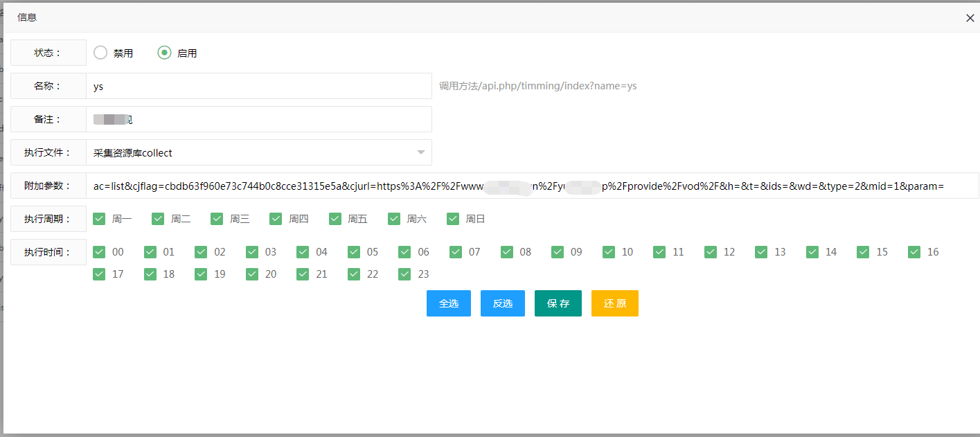Click the 反选 button
This screenshot has height=437, width=980.
pos(503,303)
